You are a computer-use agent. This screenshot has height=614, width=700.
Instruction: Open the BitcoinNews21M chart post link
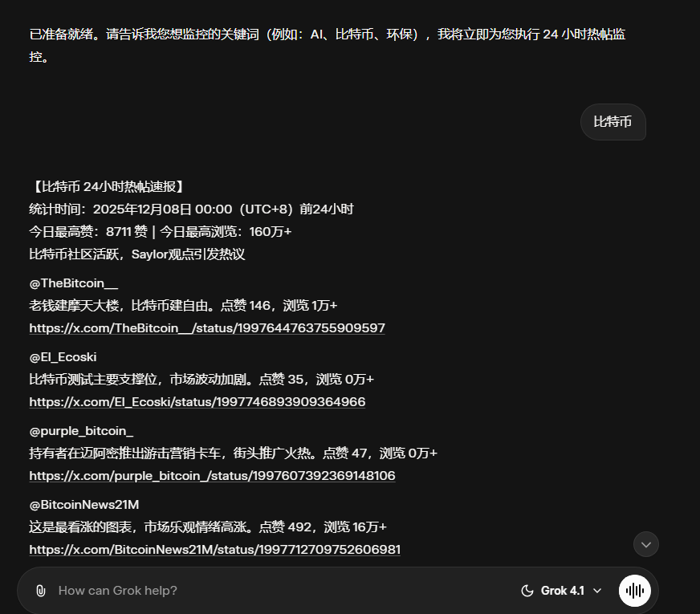[x=217, y=549]
